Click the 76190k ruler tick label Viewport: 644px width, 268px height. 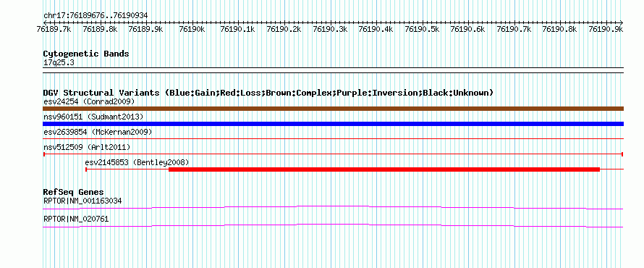pyautogui.click(x=192, y=29)
